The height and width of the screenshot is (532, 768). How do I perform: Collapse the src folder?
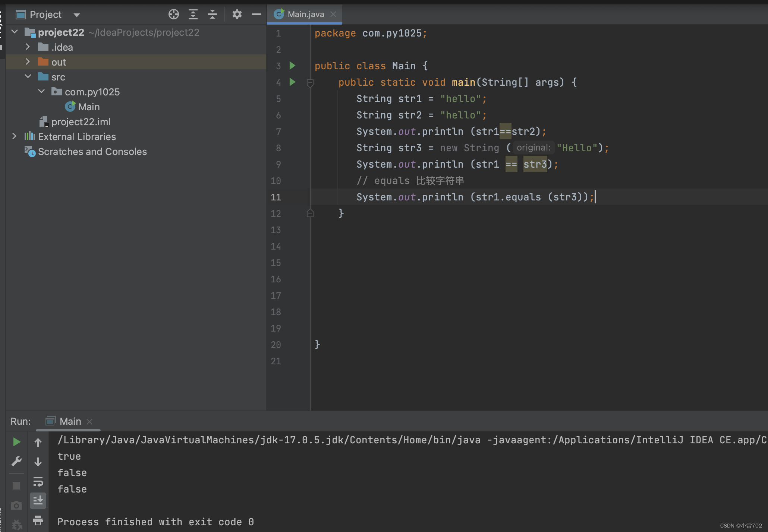coord(28,77)
